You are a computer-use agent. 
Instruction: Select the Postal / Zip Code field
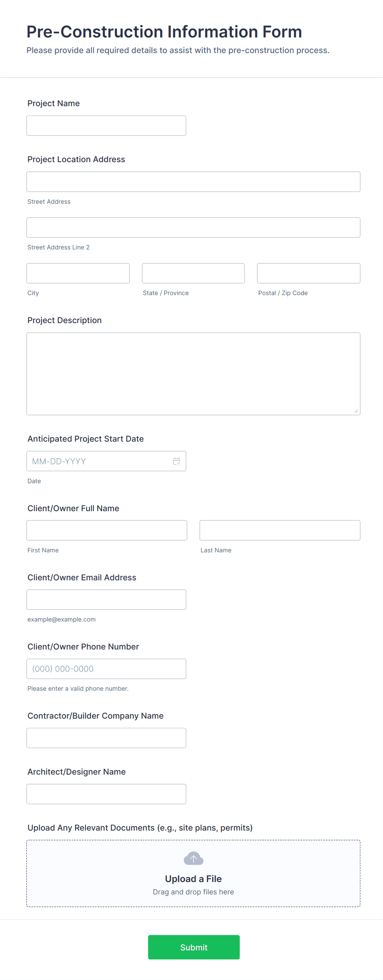point(308,273)
